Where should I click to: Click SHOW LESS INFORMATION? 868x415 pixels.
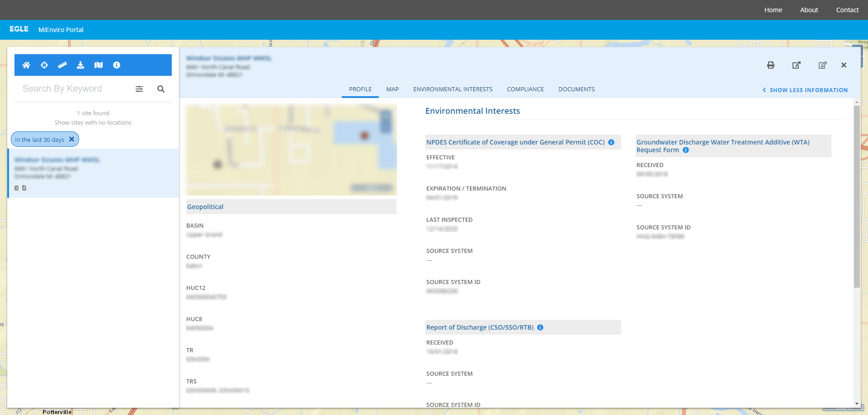(805, 90)
